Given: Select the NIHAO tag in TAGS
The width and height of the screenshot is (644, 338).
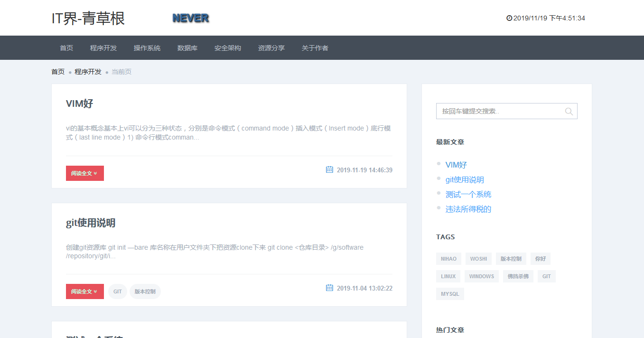Looking at the screenshot, I should click(x=448, y=259).
